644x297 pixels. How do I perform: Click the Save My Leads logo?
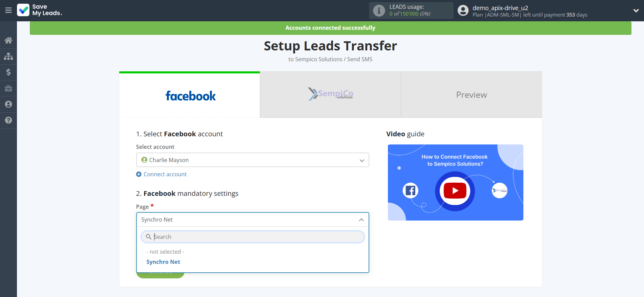[40, 10]
